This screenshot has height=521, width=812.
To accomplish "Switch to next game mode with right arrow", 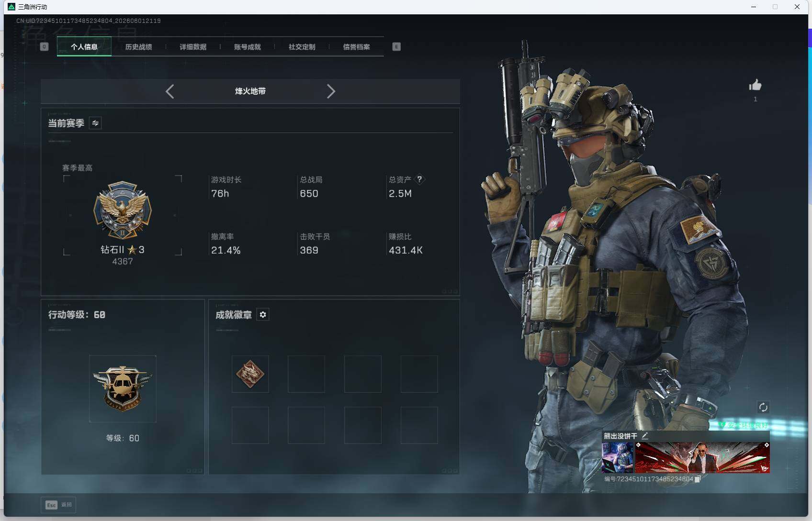I will coord(331,91).
